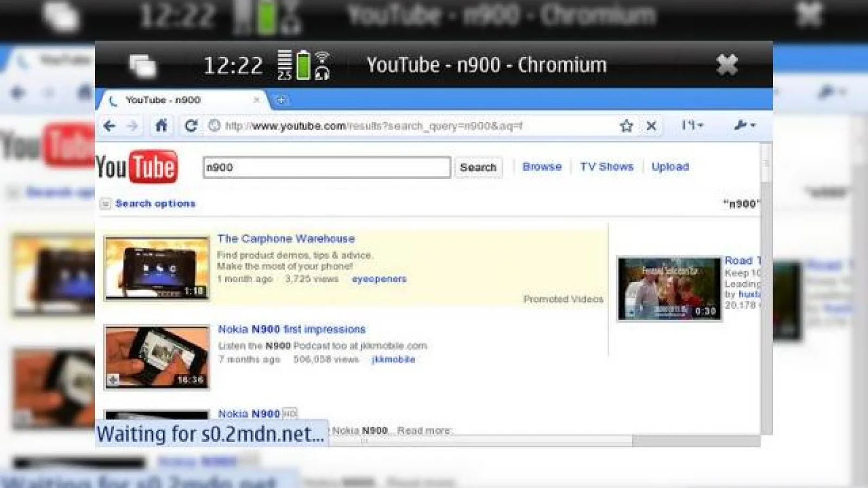Viewport: 868px width, 488px height.
Task: Bookmark this page with star icon
Action: click(627, 126)
